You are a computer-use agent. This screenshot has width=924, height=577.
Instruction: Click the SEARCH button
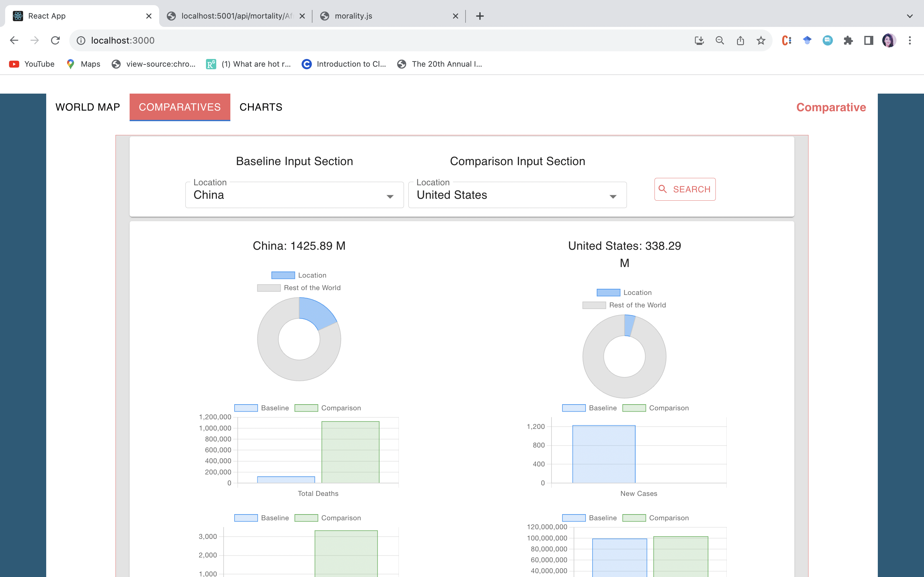pos(685,189)
